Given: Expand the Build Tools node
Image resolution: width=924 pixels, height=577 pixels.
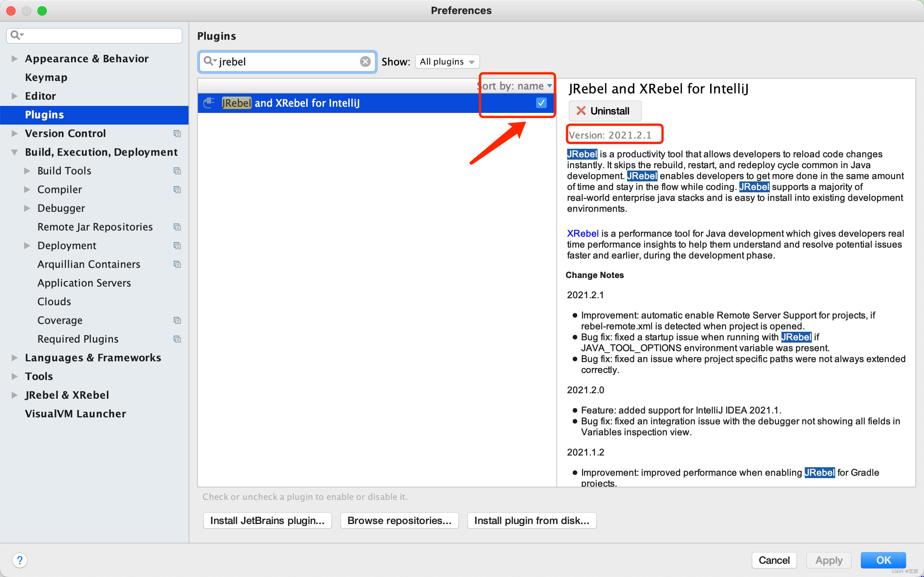Looking at the screenshot, I should 27,171.
